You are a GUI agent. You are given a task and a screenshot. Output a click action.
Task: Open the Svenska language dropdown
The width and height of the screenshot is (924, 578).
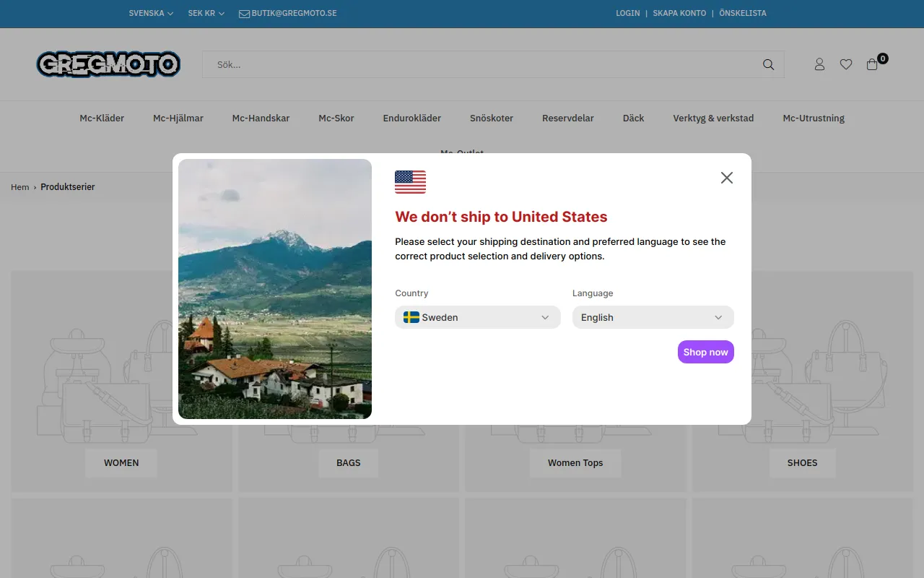tap(151, 13)
